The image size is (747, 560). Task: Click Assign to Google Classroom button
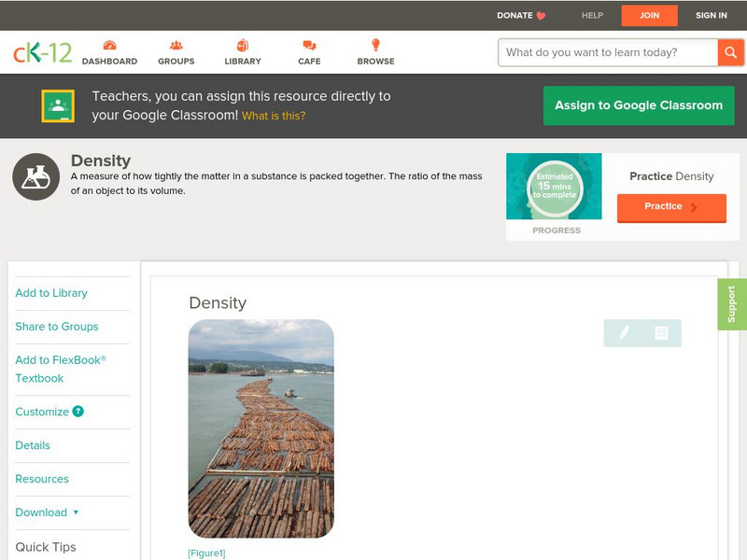point(639,105)
